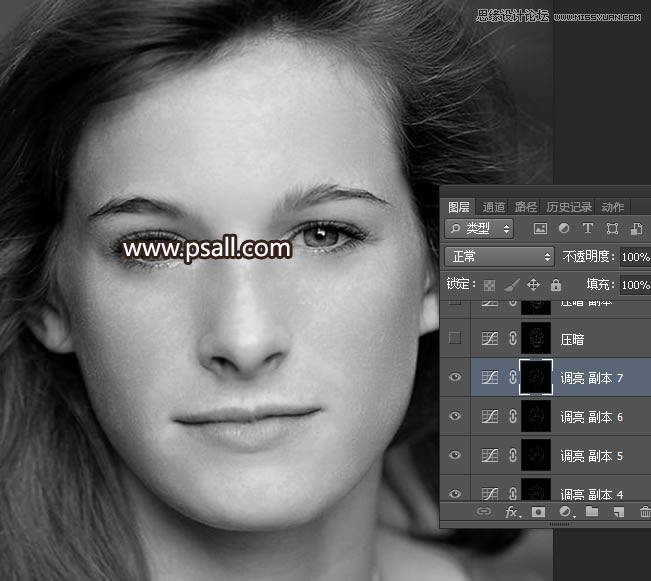This screenshot has height=581, width=651.
Task: Switch to the 通道 tab
Action: (493, 207)
